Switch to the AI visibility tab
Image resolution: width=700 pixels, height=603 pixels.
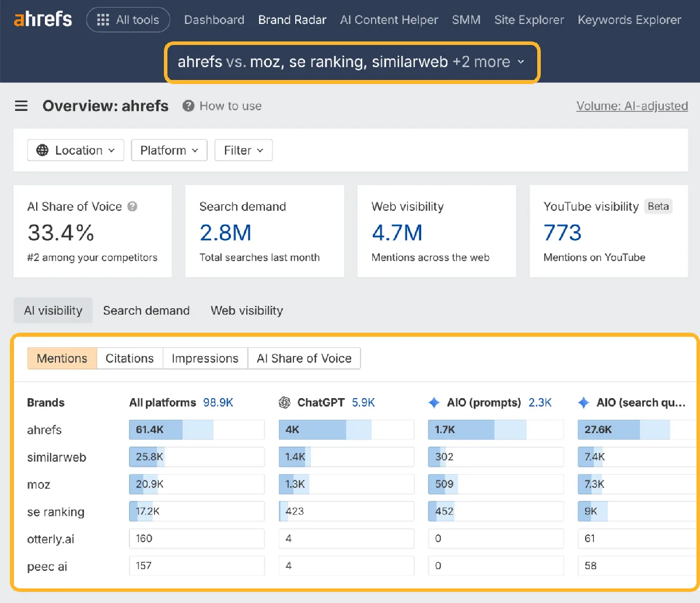pyautogui.click(x=53, y=311)
